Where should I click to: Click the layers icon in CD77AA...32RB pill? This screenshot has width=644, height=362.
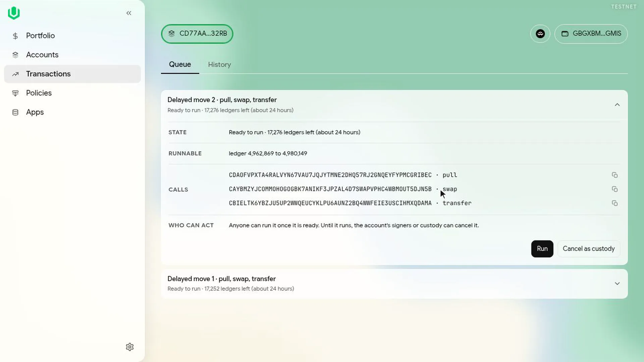(171, 34)
